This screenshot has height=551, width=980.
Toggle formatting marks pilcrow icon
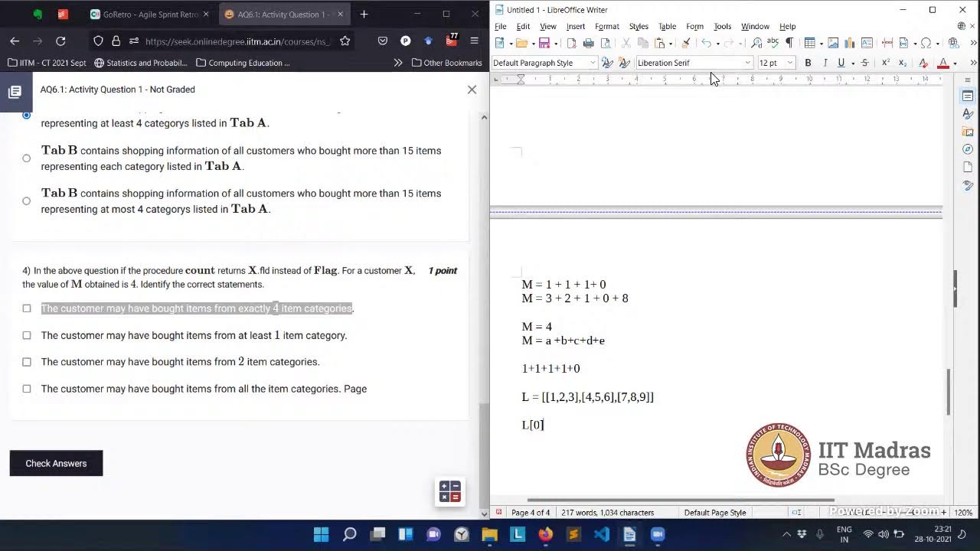789,43
